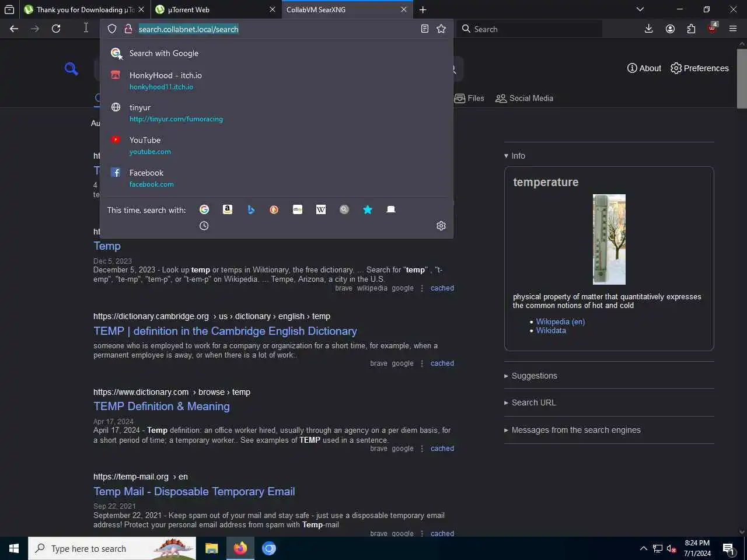Choose Social Media search category
The width and height of the screenshot is (747, 560).
(524, 98)
